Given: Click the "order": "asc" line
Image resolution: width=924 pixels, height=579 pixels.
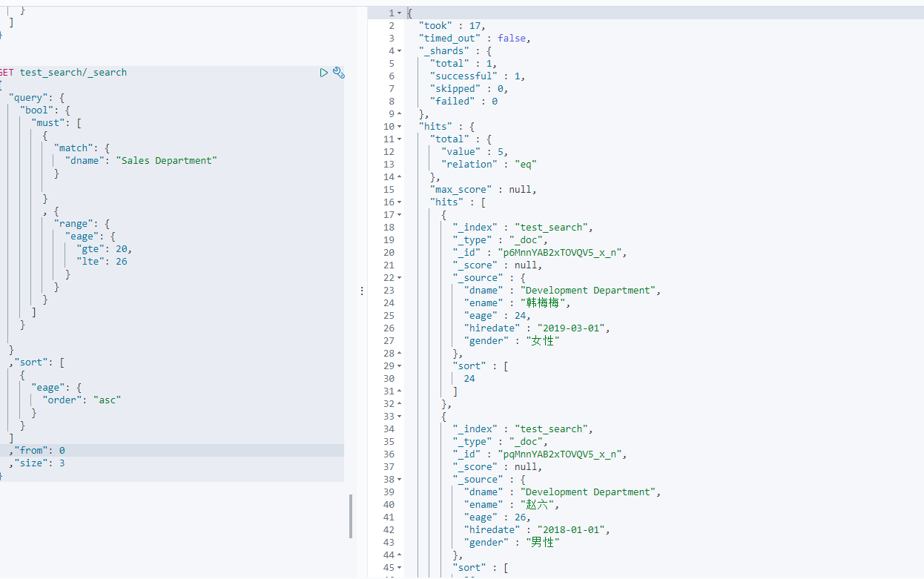Looking at the screenshot, I should [82, 400].
